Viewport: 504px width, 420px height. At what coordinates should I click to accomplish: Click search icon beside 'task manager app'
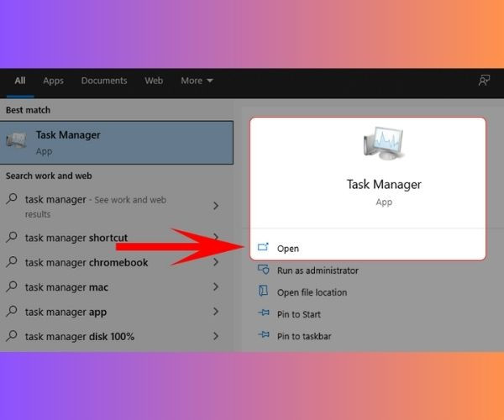click(x=11, y=311)
